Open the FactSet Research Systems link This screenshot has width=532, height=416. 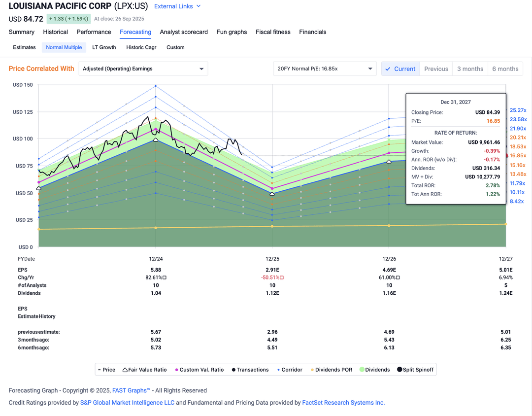pyautogui.click(x=344, y=403)
